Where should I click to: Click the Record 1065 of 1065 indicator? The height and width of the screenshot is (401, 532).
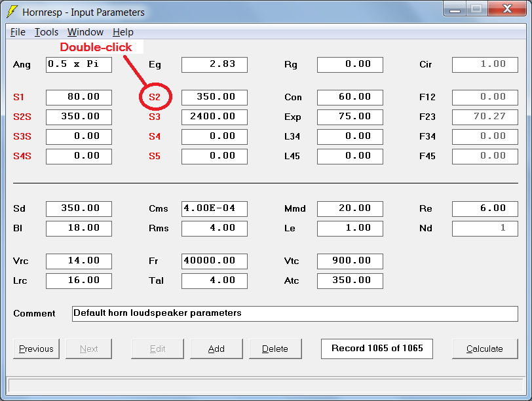coord(377,349)
